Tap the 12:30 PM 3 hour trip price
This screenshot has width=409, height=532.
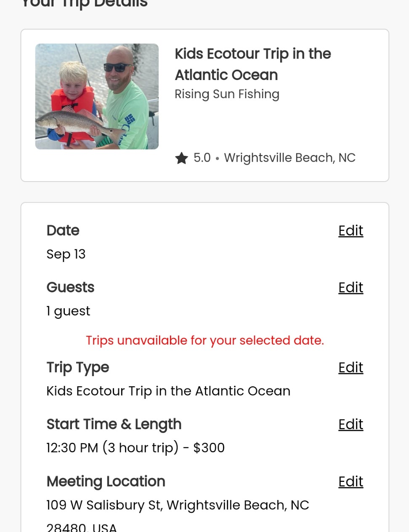[x=135, y=447]
